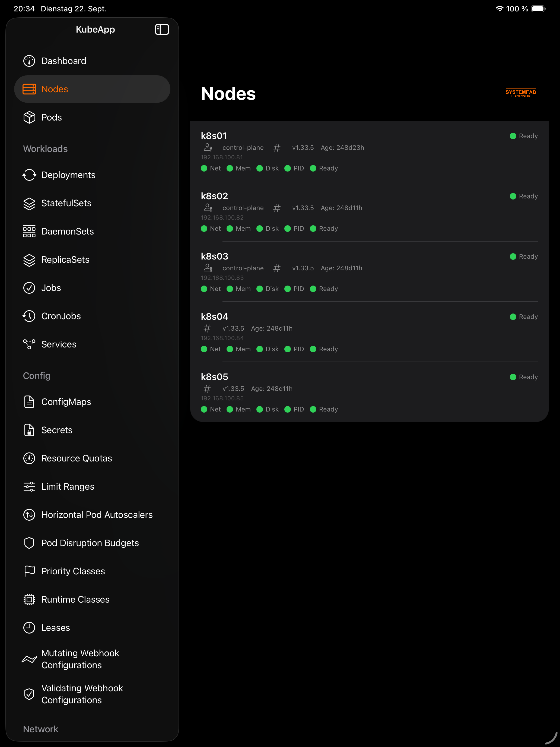Viewport: 560px width, 747px height.
Task: Open the Dashboard gauge icon
Action: pos(29,61)
